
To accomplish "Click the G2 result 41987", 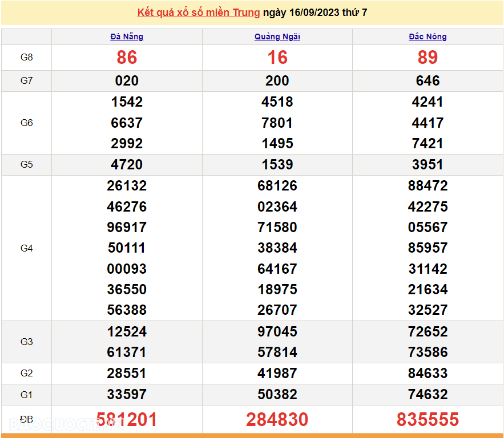I will pos(277,374).
